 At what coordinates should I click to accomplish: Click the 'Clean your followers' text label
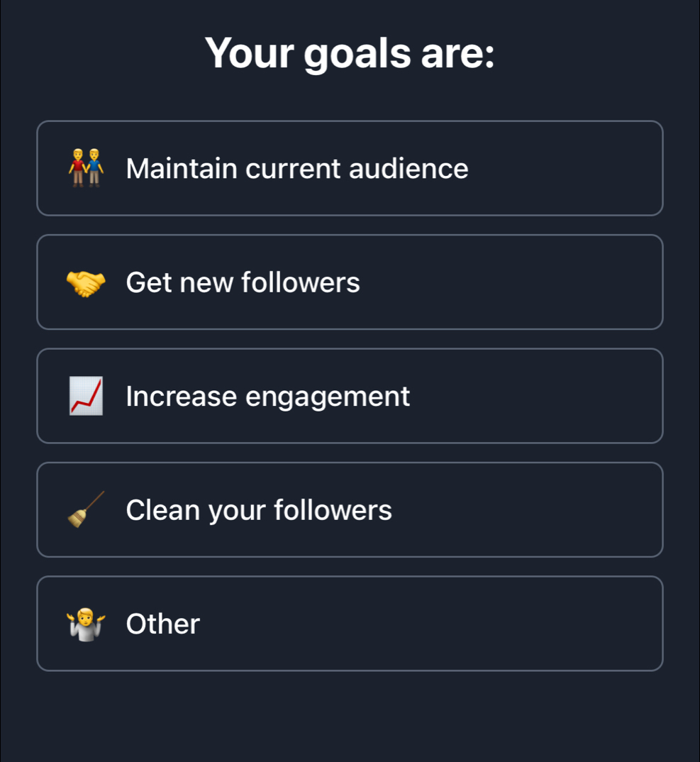[x=258, y=510]
